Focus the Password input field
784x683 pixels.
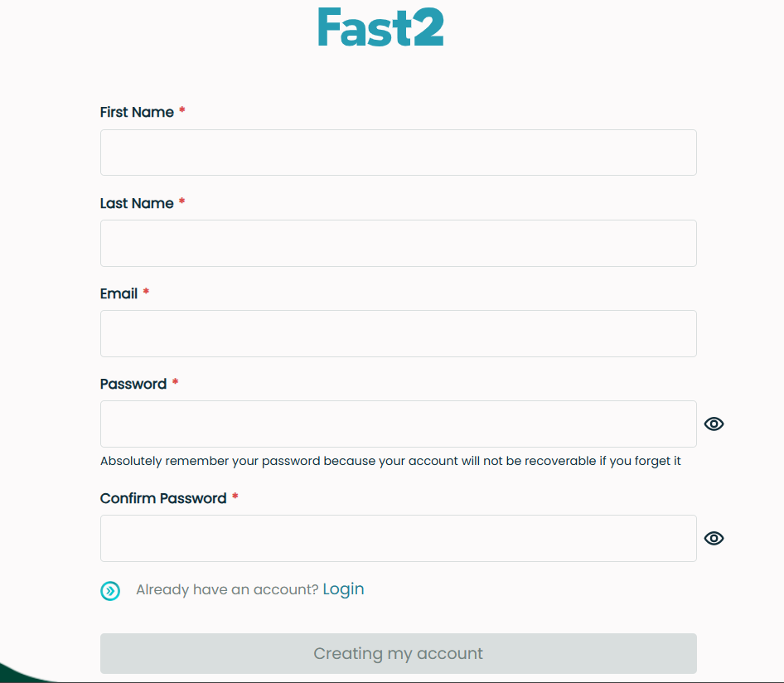tap(398, 424)
